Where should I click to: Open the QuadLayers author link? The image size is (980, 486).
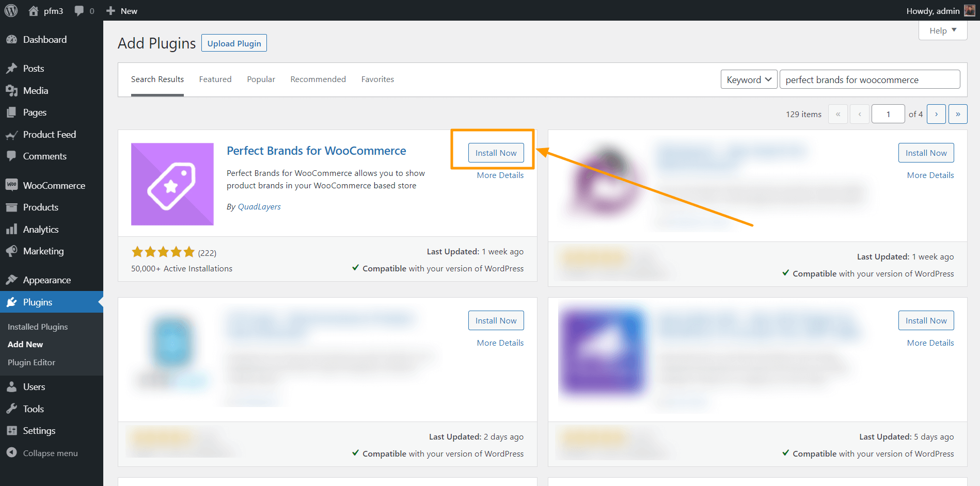coord(259,207)
